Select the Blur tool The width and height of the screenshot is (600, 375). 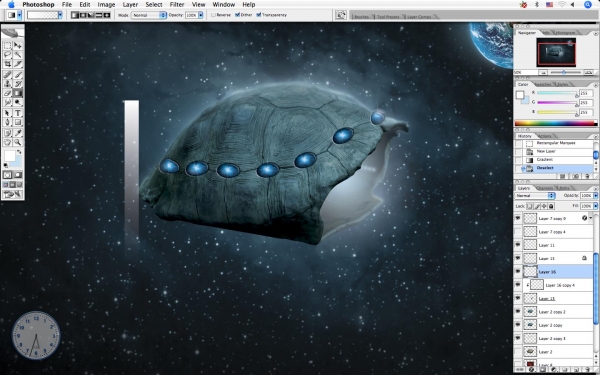pyautogui.click(x=7, y=102)
